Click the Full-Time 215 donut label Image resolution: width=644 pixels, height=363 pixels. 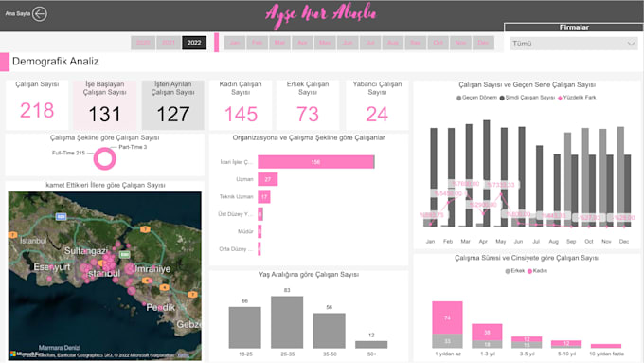(x=68, y=153)
